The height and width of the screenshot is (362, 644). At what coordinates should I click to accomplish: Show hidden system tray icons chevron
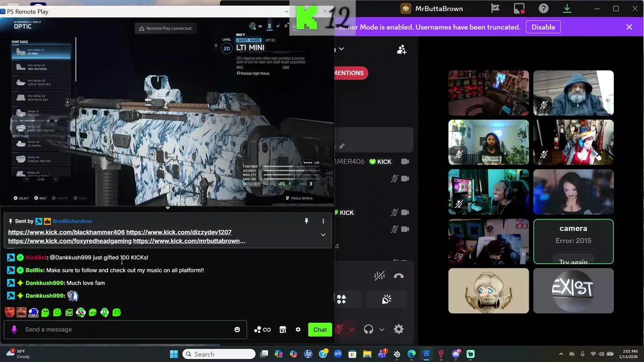tap(561, 354)
